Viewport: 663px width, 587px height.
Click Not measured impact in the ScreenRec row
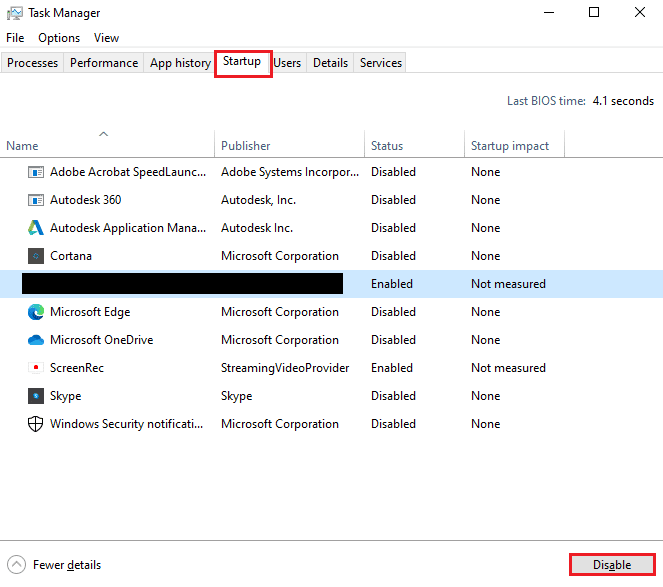pyautogui.click(x=508, y=368)
